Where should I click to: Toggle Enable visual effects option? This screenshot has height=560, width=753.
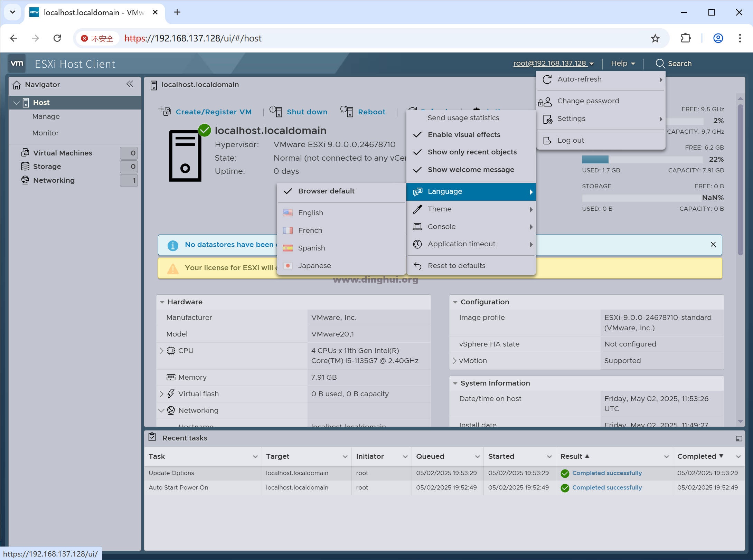coord(471,135)
